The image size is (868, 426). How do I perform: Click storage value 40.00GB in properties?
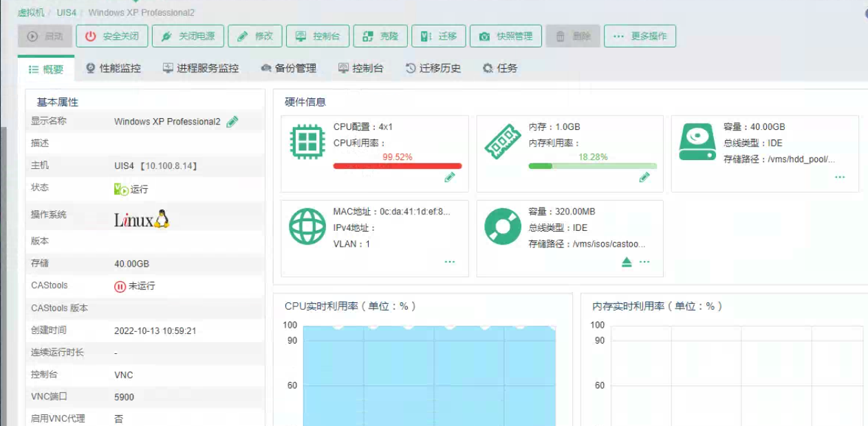tap(131, 264)
